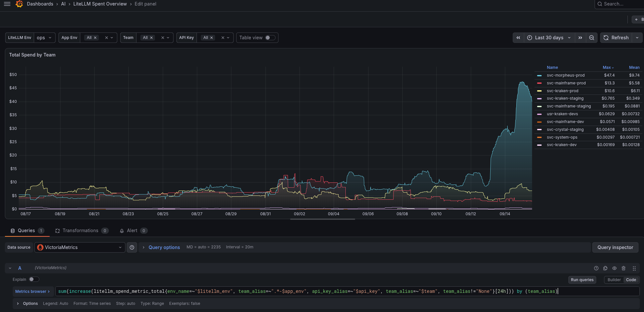Image resolution: width=644 pixels, height=312 pixels.
Task: Toggle svc-mainframe-prod series in legend
Action: click(x=566, y=83)
